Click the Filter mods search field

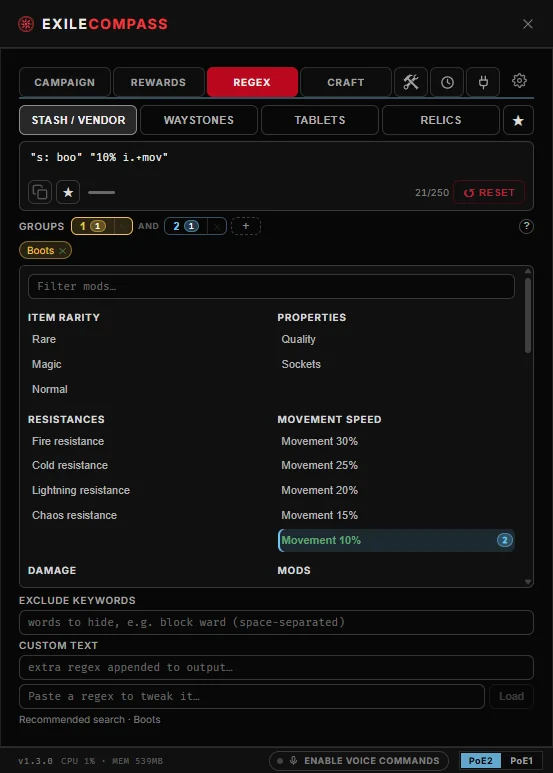(271, 286)
